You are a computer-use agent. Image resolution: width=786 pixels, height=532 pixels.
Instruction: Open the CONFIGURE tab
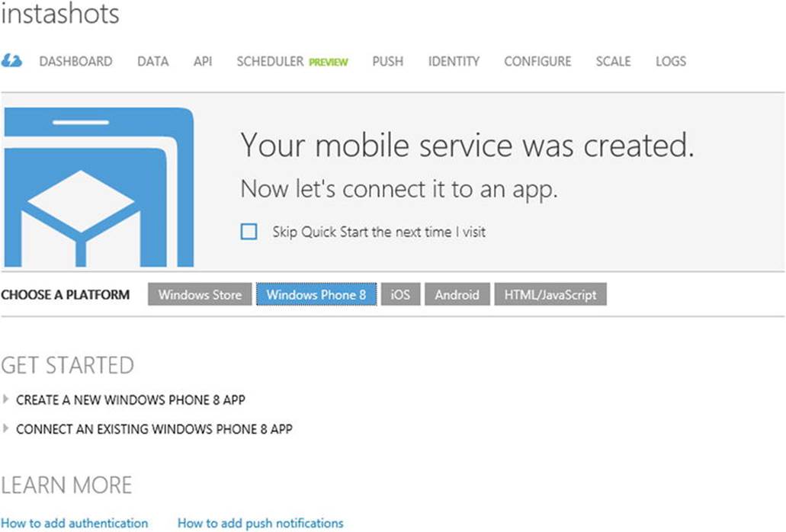click(x=538, y=62)
